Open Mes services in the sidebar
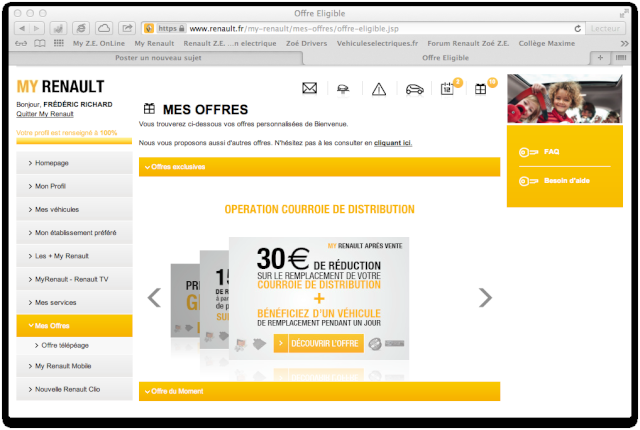 click(74, 302)
